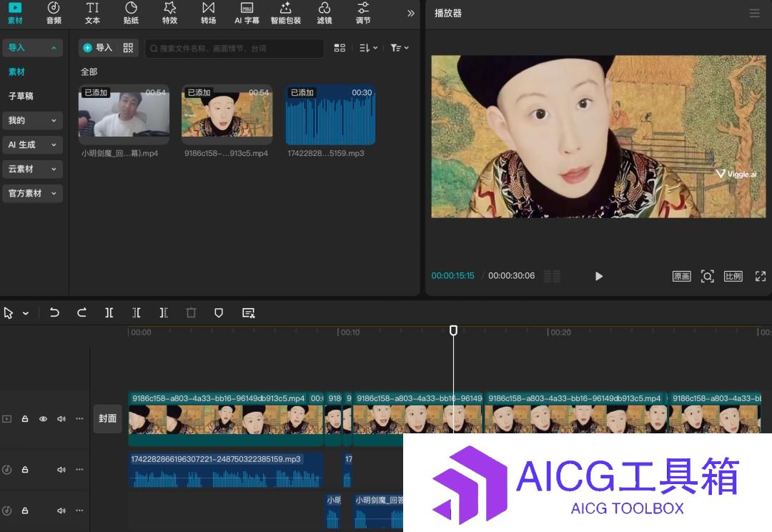Click the current timecode 00:00:15:15

[453, 276]
